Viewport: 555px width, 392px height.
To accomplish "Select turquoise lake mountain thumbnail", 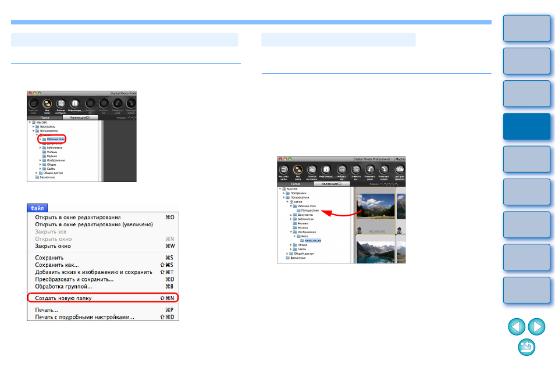I will 376,252.
